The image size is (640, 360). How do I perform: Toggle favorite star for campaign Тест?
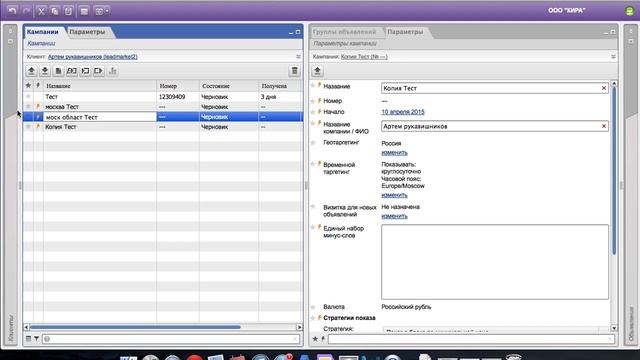28,97
